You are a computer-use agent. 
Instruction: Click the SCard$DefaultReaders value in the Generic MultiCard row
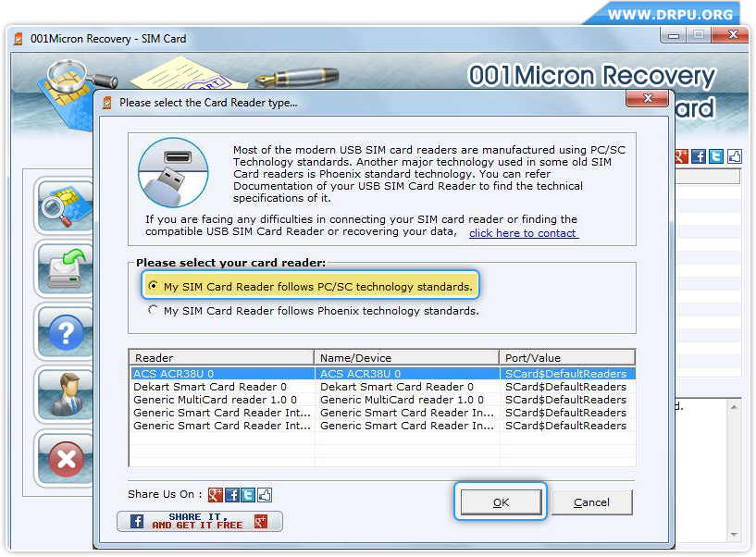click(565, 400)
